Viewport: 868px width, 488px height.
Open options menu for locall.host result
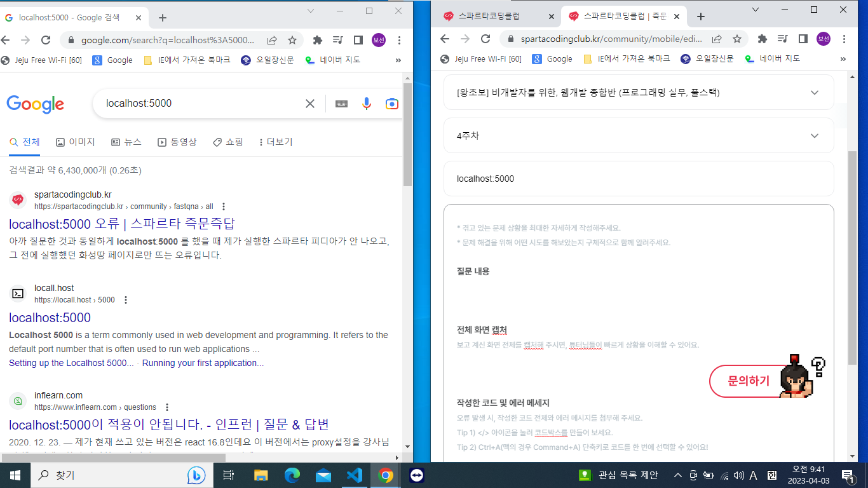coord(126,300)
